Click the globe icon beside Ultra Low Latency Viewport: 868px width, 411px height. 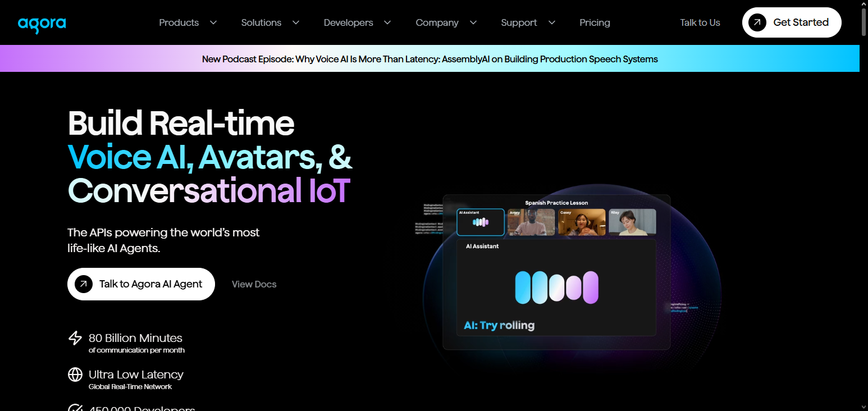(x=75, y=375)
